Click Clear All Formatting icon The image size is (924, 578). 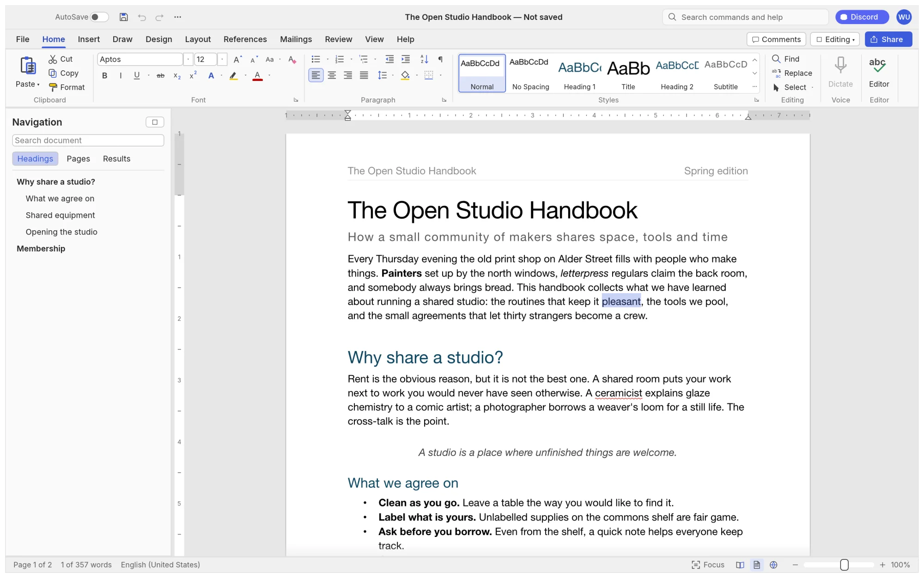click(292, 59)
